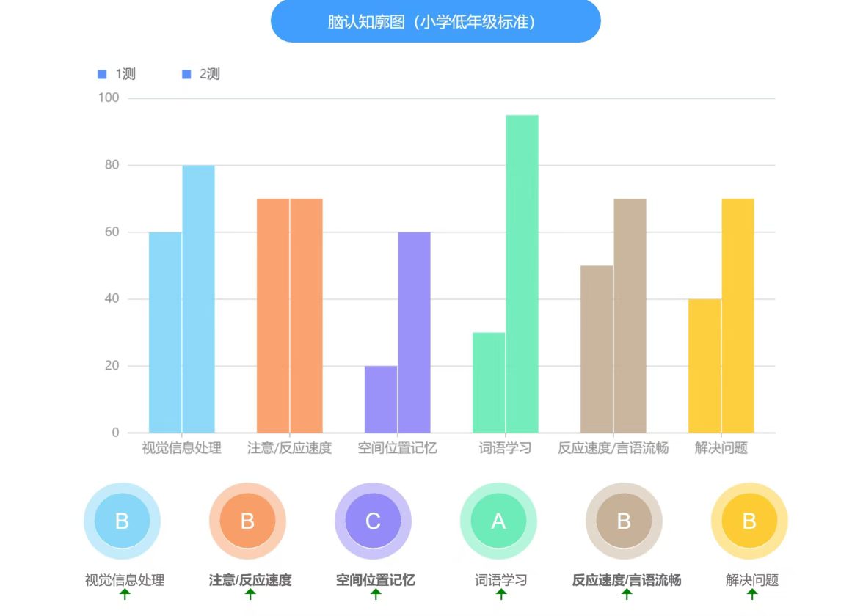Click the short purple bar at 20
Screen dimensions: 863x616
381,399
